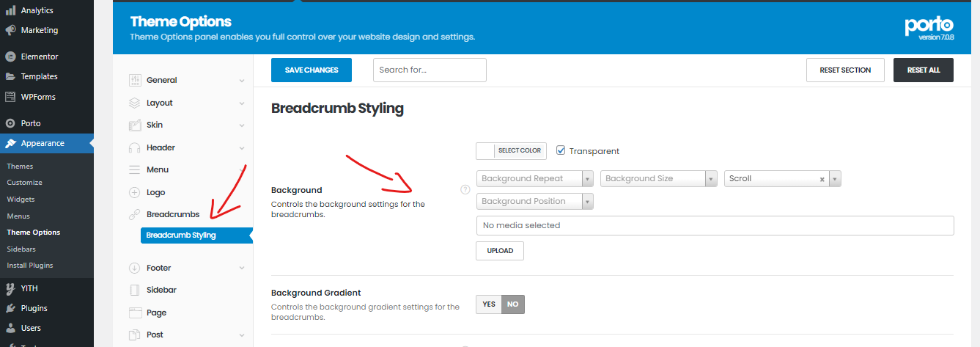Click the Users person icon
This screenshot has height=347, width=980.
coord(10,328)
